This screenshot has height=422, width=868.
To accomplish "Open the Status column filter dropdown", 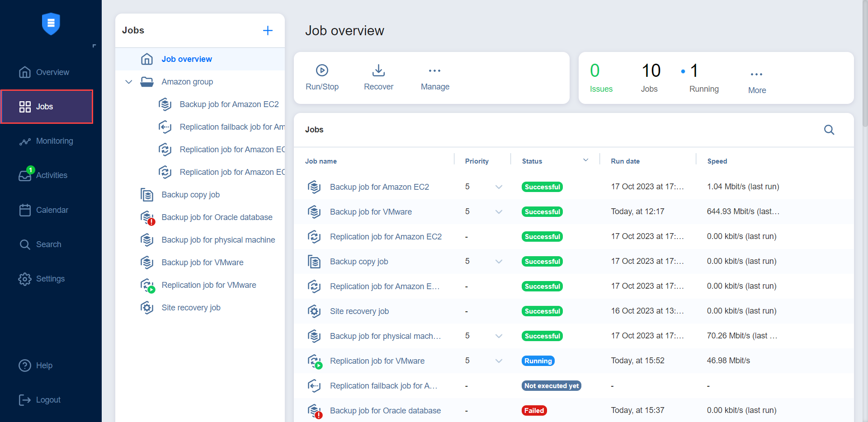I will coord(585,159).
